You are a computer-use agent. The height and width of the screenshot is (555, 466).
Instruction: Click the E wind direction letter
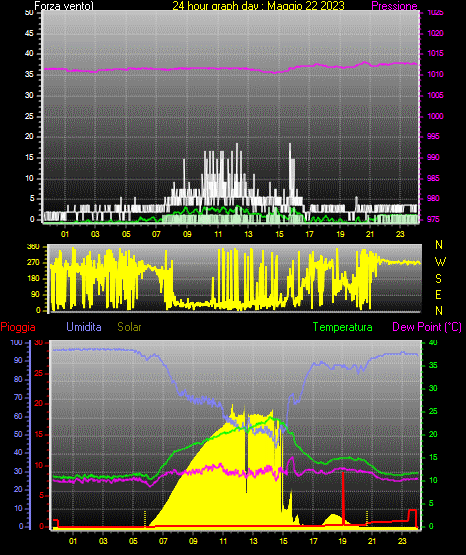point(438,294)
